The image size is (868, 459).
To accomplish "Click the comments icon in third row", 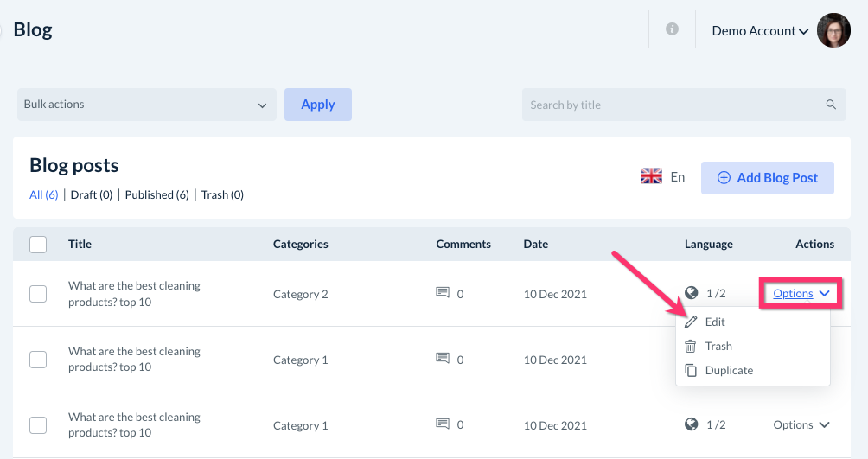I will (x=443, y=424).
